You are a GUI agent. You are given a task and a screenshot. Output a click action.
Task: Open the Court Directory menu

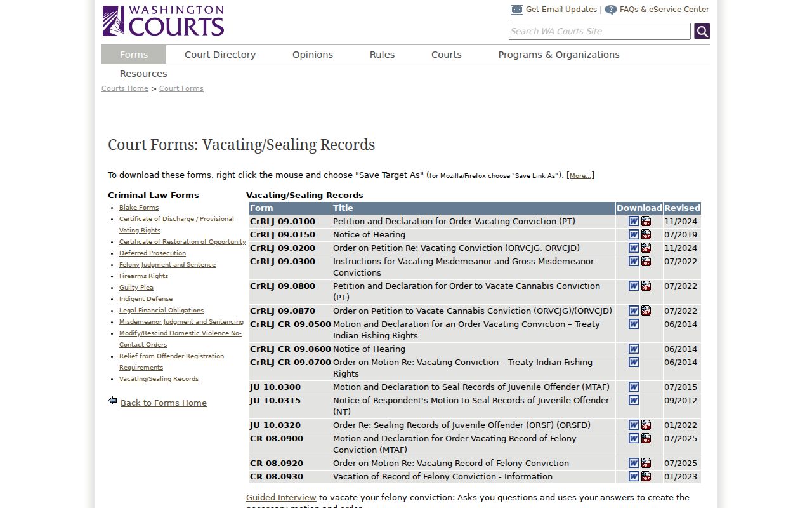(x=220, y=55)
